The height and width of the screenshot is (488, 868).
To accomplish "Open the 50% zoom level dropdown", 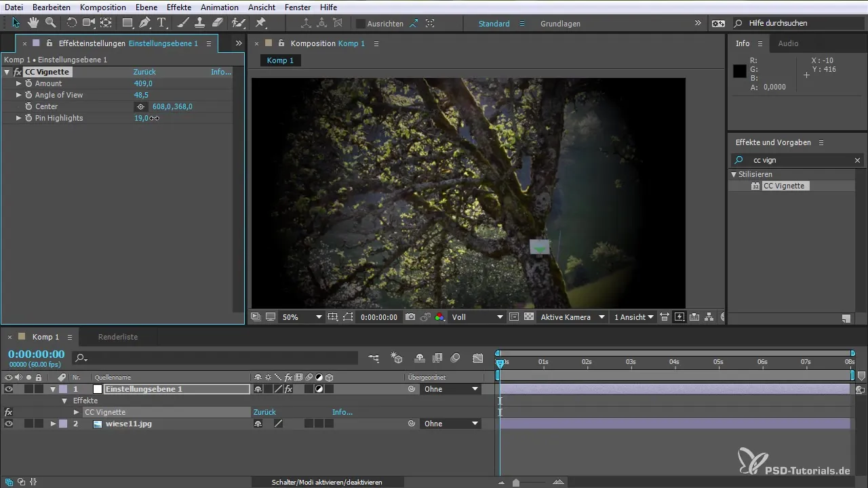I will (302, 317).
